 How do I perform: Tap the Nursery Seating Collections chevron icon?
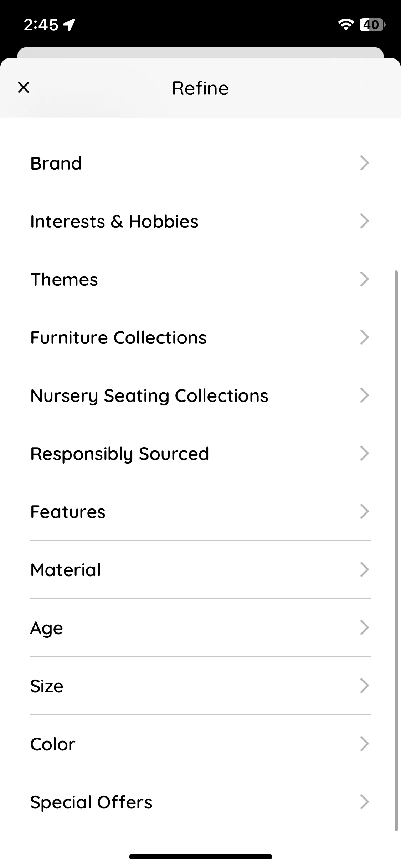click(364, 396)
